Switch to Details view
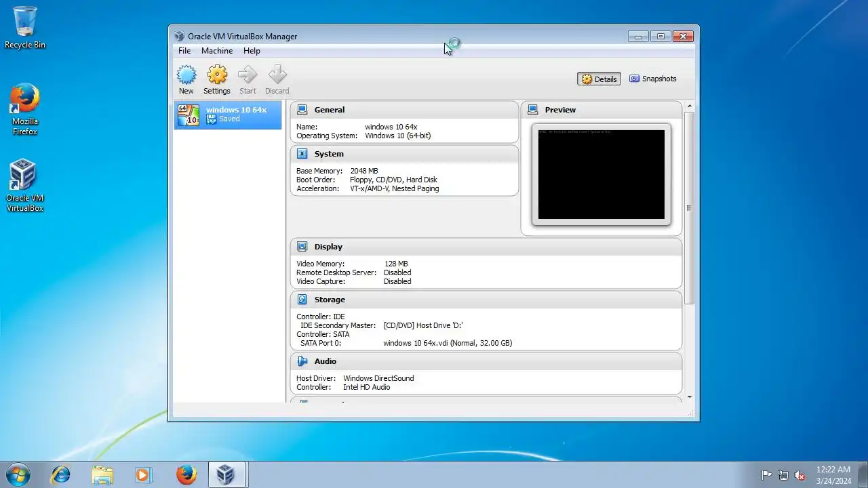Screen dimensions: 868x488 599,79
